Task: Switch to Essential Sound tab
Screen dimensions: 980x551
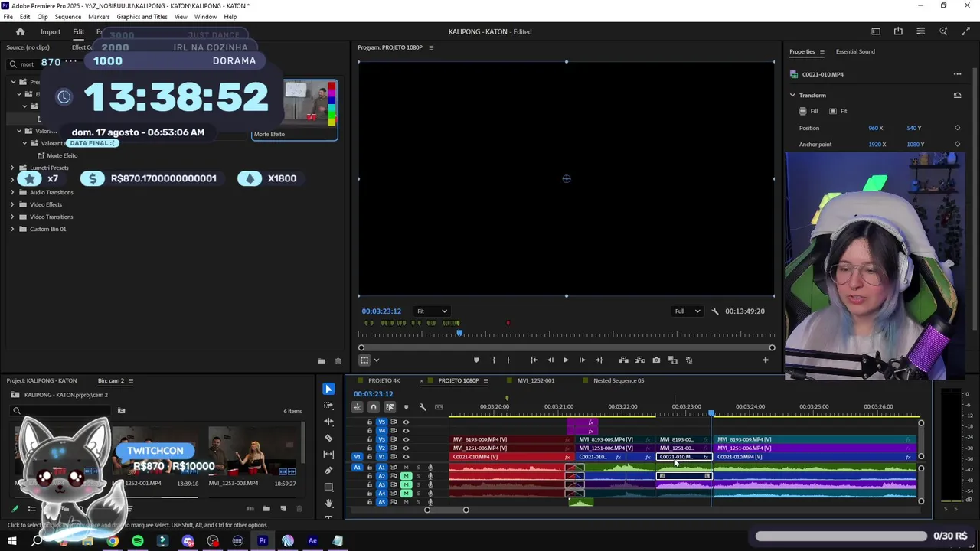Action: coord(855,51)
